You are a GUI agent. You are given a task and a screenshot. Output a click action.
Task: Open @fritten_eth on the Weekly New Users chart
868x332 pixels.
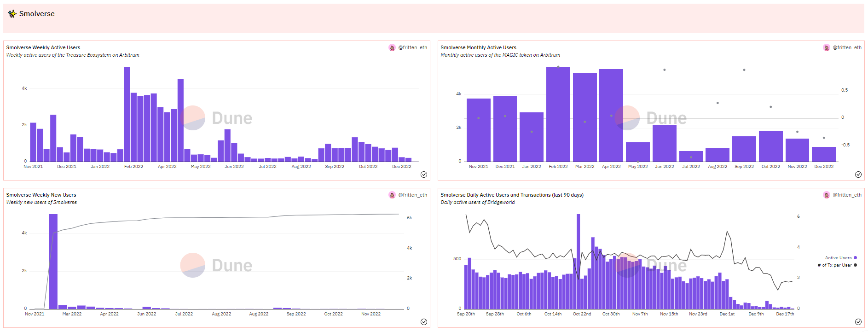pyautogui.click(x=413, y=195)
